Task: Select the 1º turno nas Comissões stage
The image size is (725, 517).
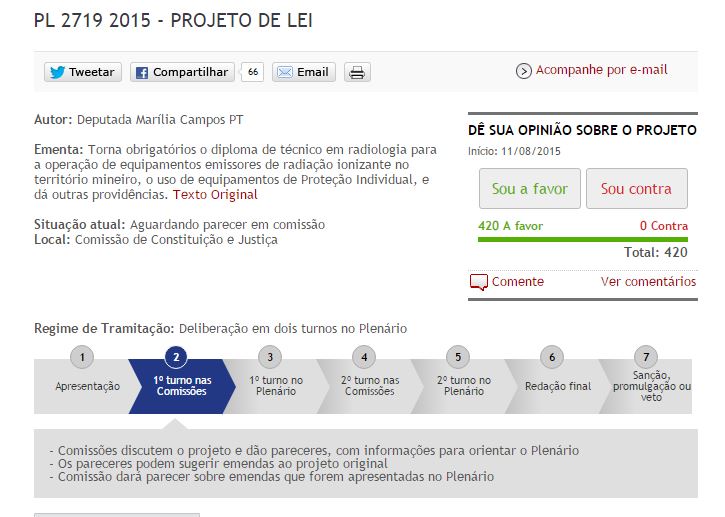Action: coord(182,386)
